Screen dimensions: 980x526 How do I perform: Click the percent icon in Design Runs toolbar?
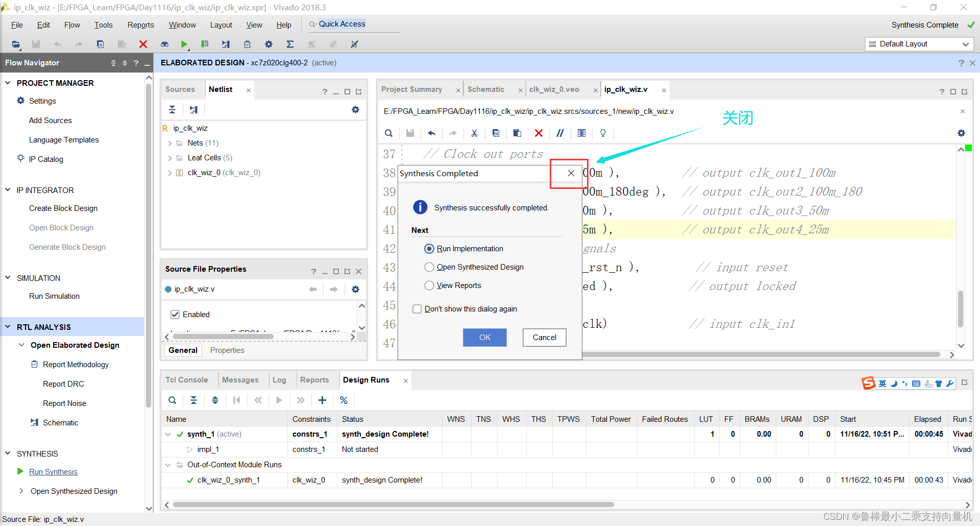coord(344,400)
